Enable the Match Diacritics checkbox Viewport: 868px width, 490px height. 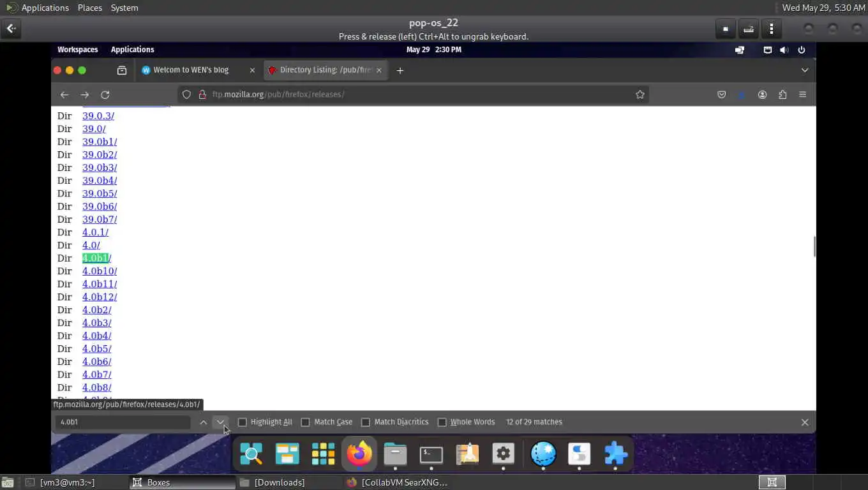pos(366,422)
